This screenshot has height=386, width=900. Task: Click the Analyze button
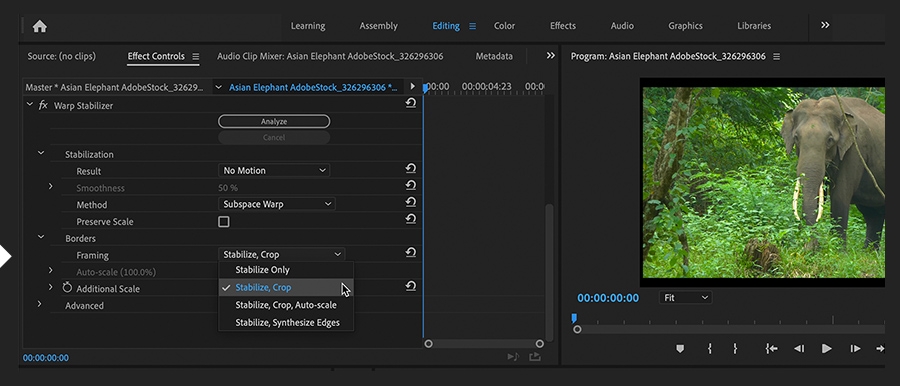[x=274, y=121]
